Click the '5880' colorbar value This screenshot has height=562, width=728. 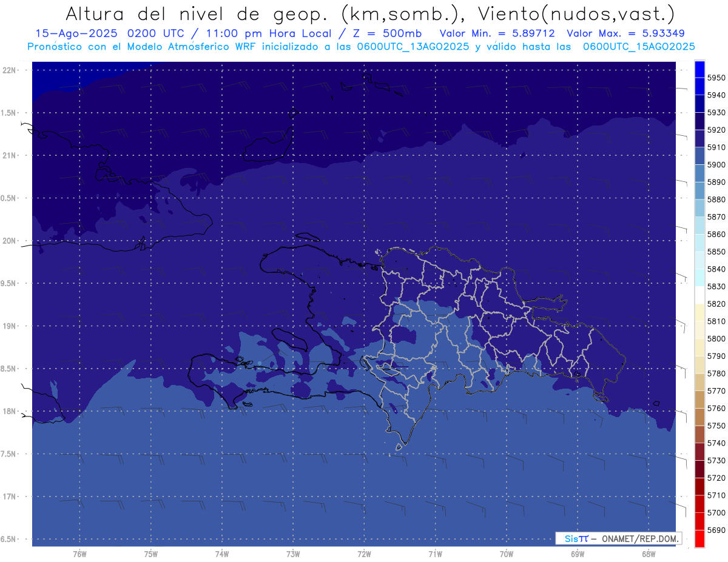point(716,199)
